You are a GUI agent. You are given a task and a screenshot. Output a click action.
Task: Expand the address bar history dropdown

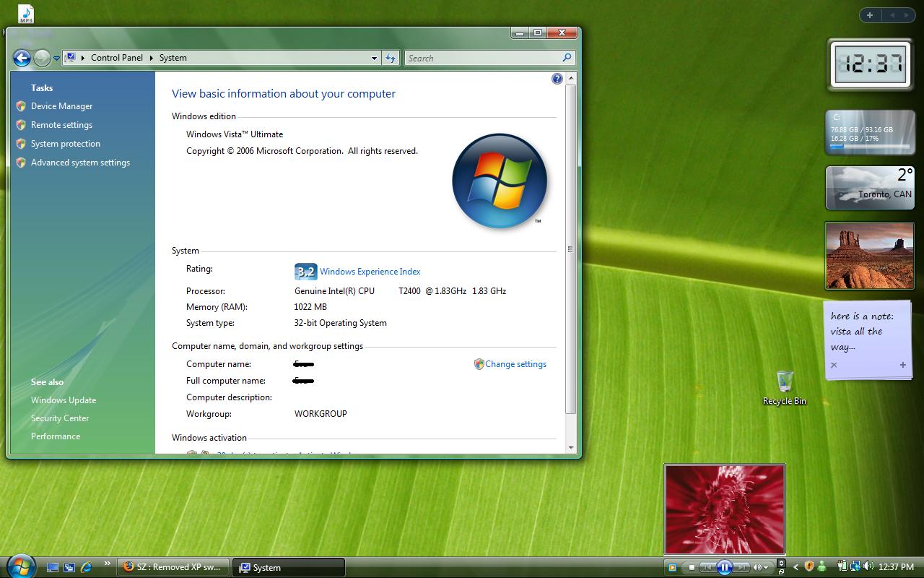click(x=374, y=58)
